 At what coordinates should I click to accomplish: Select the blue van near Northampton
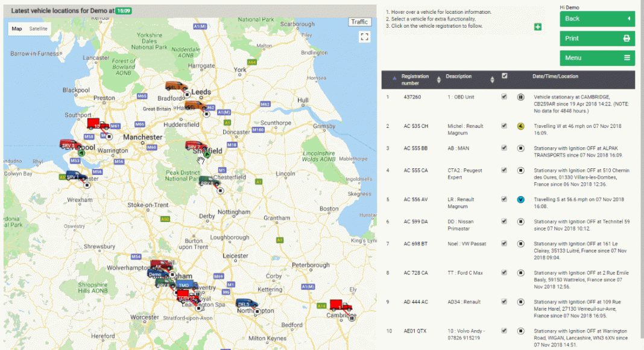[x=246, y=304]
